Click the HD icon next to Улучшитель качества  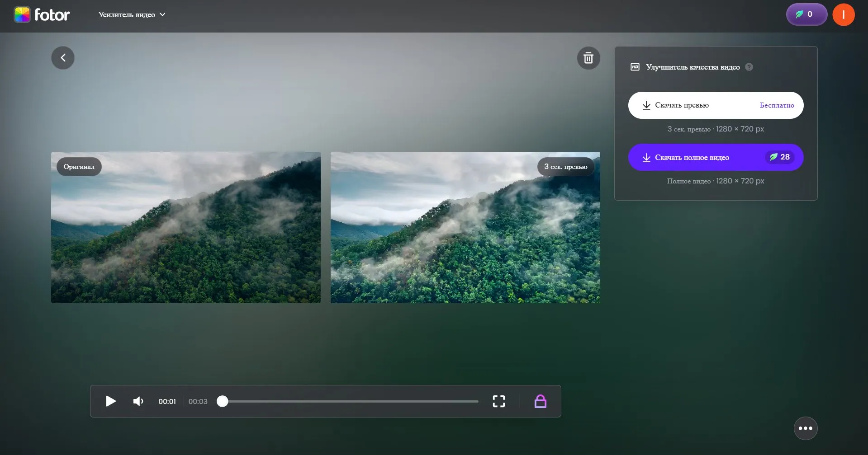(x=635, y=67)
